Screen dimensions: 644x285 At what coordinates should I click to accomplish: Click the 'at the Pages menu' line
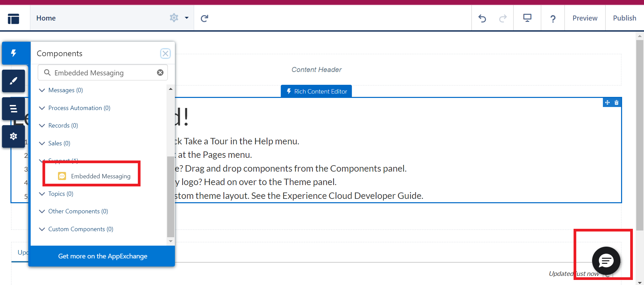tap(215, 155)
